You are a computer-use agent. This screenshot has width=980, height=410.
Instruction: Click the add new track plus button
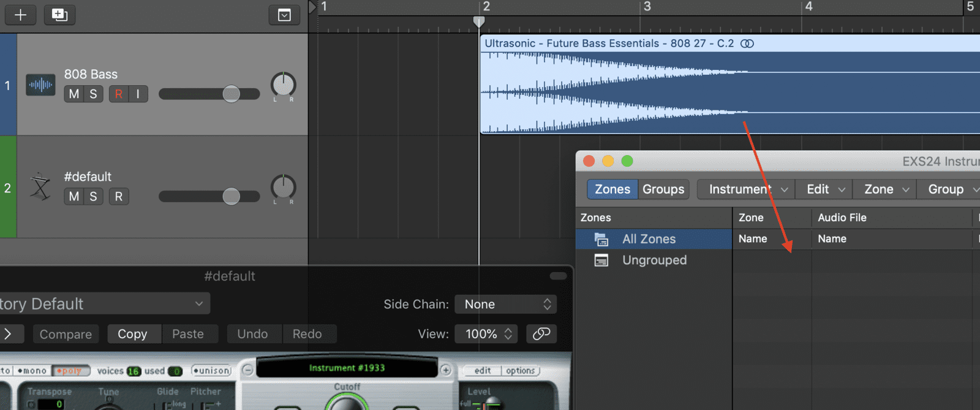pos(20,15)
